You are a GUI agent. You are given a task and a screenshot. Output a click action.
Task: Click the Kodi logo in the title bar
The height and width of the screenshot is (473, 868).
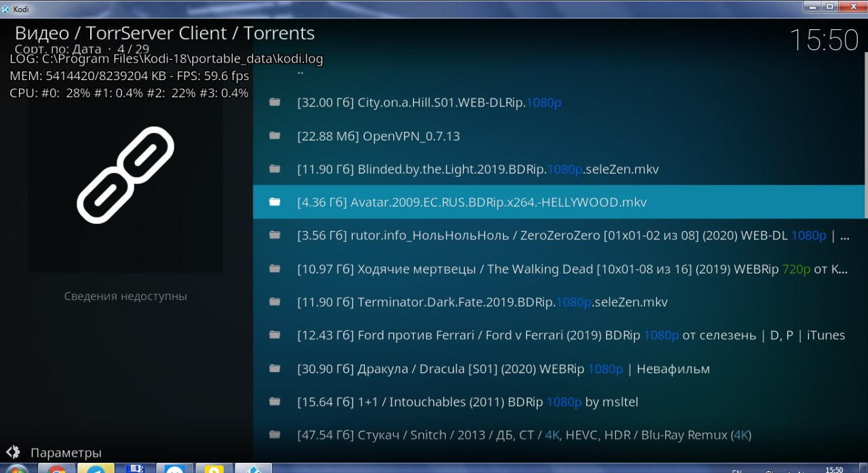coord(6,9)
